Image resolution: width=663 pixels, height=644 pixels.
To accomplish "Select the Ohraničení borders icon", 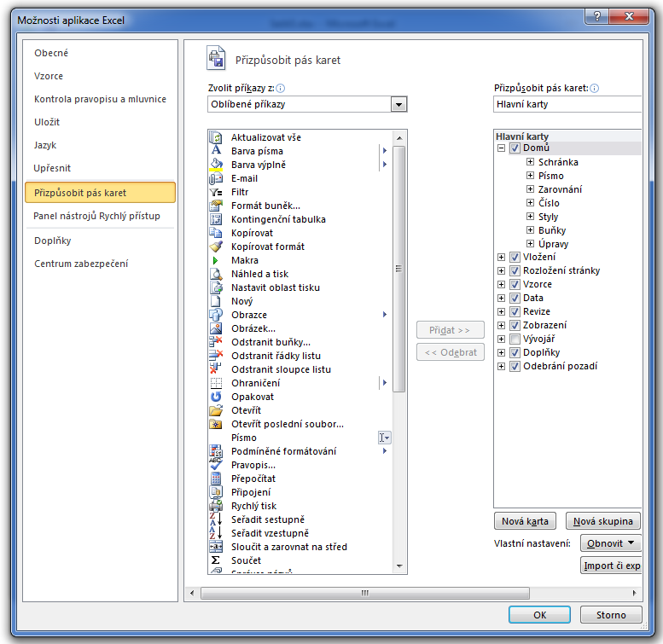I will (x=216, y=383).
